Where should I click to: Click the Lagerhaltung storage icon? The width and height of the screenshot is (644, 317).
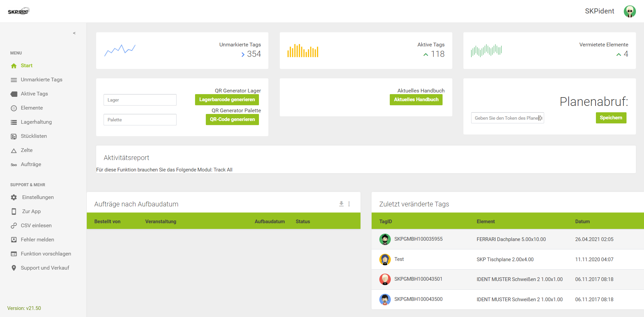[x=14, y=122]
